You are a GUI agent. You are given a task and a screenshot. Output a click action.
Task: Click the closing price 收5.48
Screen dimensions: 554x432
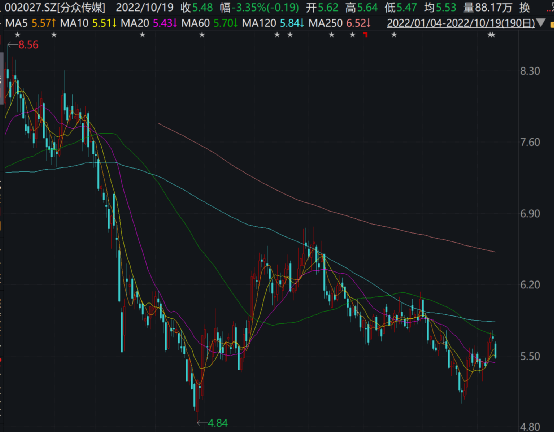[x=197, y=7]
